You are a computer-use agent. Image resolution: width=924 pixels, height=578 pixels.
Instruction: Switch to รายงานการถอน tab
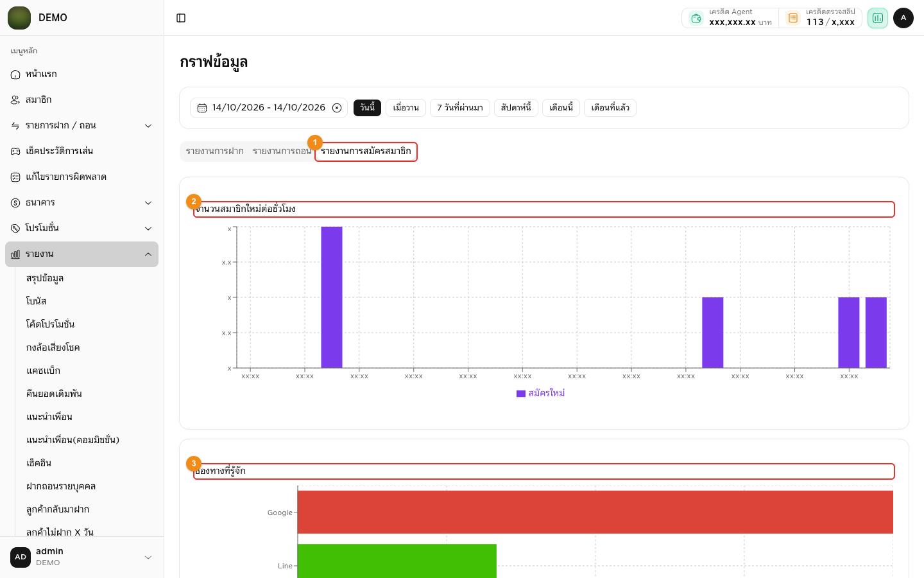(x=282, y=152)
